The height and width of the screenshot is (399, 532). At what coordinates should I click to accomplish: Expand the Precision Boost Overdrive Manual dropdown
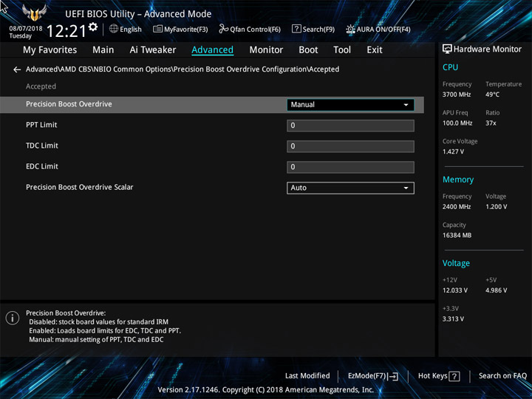pyautogui.click(x=350, y=105)
